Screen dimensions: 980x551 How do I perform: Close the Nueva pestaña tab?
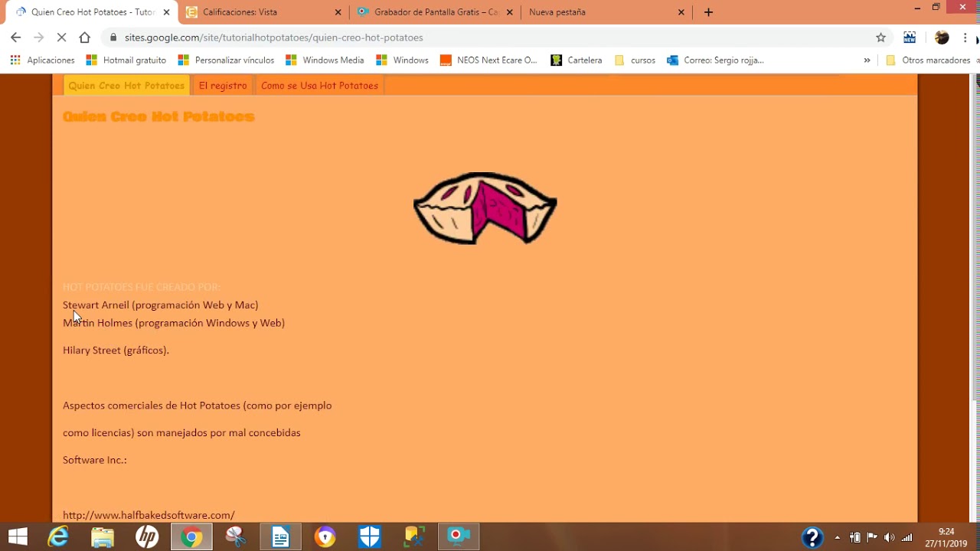pos(681,12)
